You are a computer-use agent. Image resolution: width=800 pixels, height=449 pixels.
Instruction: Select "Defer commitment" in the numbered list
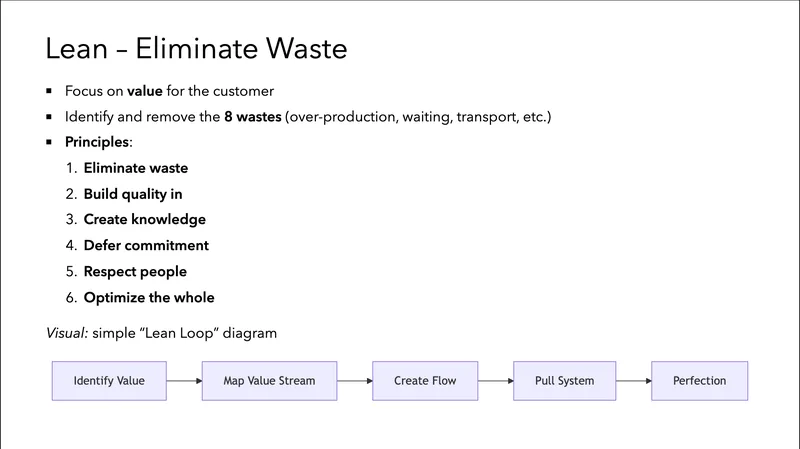click(x=146, y=246)
